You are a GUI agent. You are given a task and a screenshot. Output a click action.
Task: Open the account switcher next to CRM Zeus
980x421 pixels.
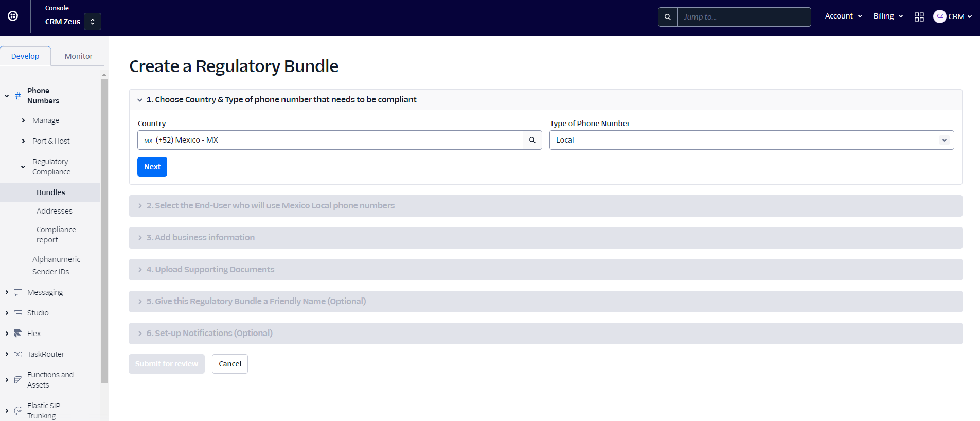pos(93,22)
